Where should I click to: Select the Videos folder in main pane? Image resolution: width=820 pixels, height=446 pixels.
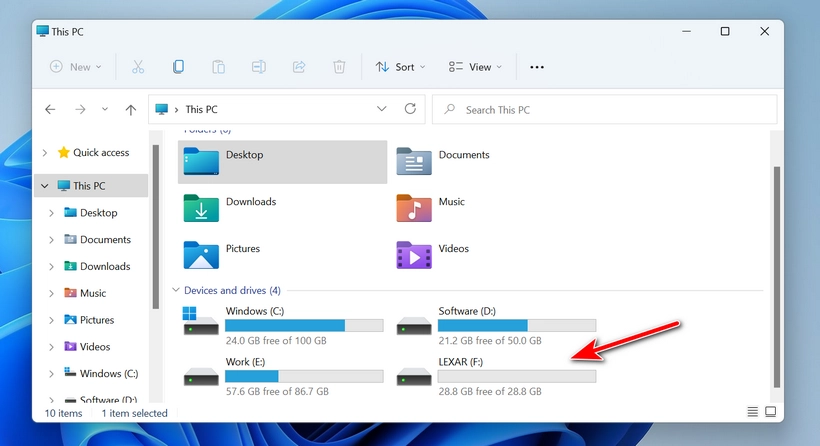[x=433, y=255]
